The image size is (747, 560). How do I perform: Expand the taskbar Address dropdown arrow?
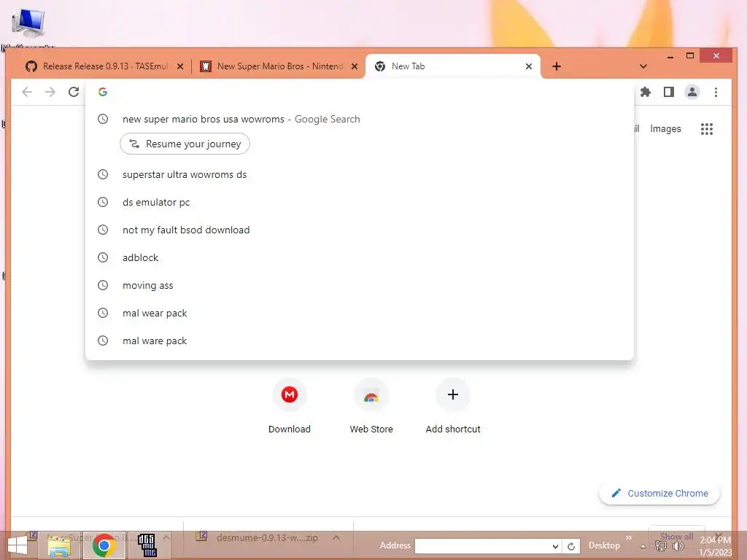click(x=555, y=546)
